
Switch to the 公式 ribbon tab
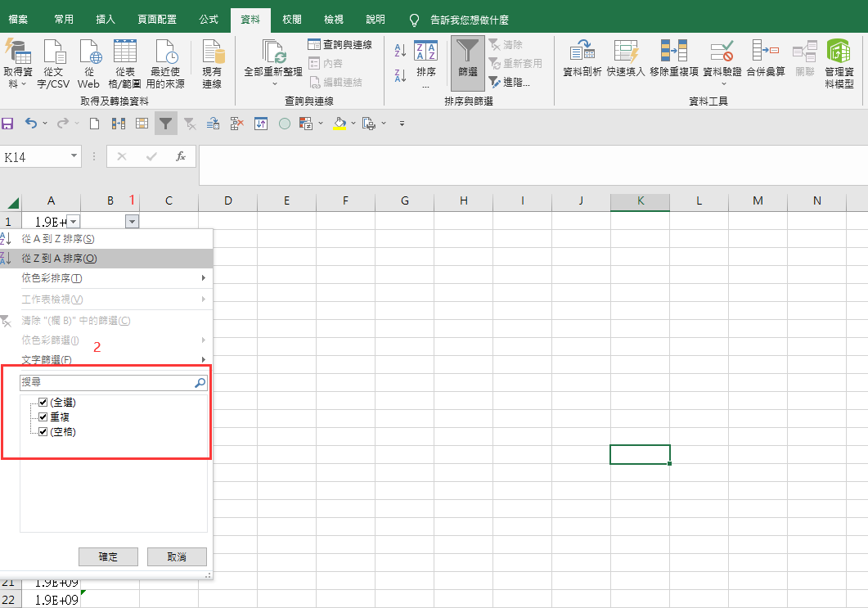(x=208, y=18)
